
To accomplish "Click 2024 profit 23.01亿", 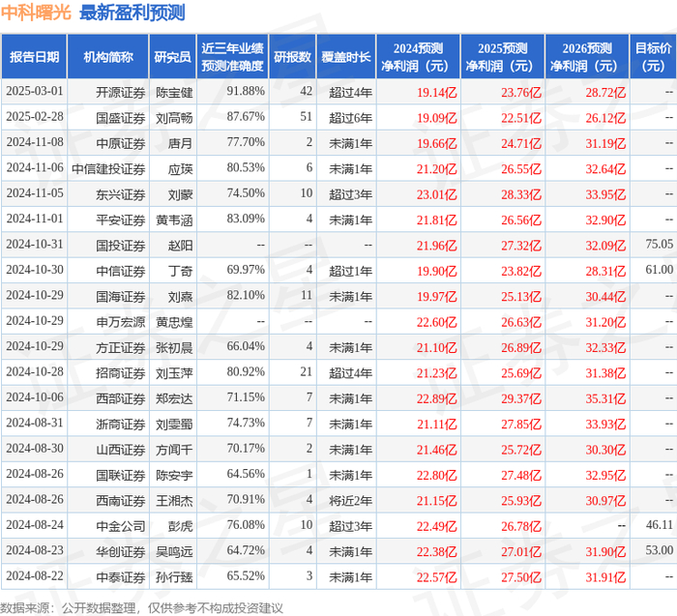I will tap(436, 194).
